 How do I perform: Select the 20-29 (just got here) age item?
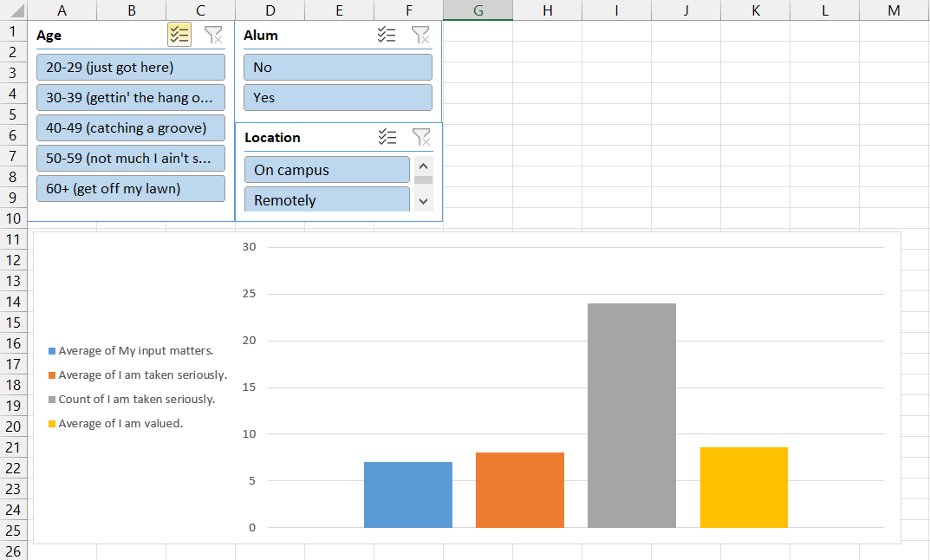[131, 67]
